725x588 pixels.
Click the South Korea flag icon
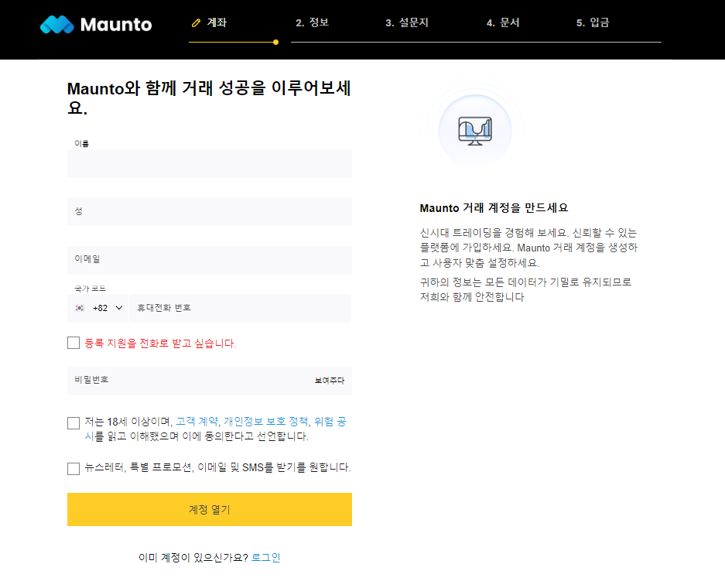(x=80, y=308)
